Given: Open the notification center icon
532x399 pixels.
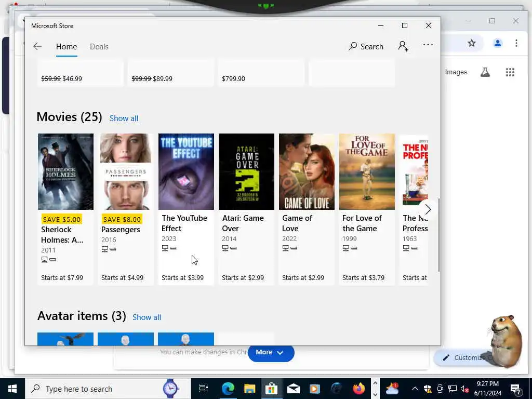Looking at the screenshot, I should pos(516,390).
